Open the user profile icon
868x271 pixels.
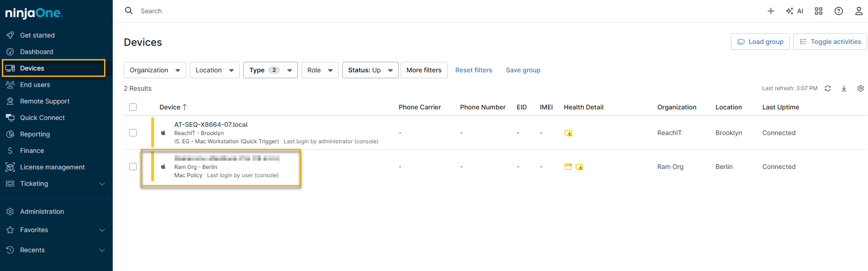tap(859, 11)
